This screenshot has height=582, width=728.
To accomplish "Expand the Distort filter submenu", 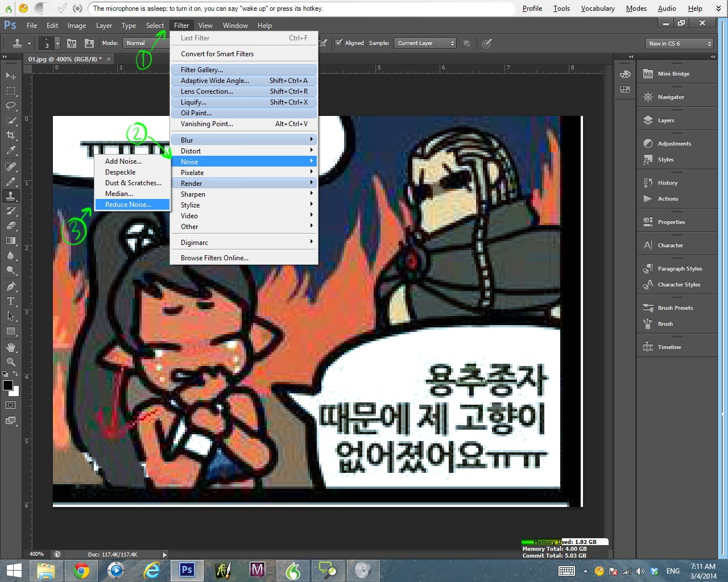I will click(x=243, y=151).
